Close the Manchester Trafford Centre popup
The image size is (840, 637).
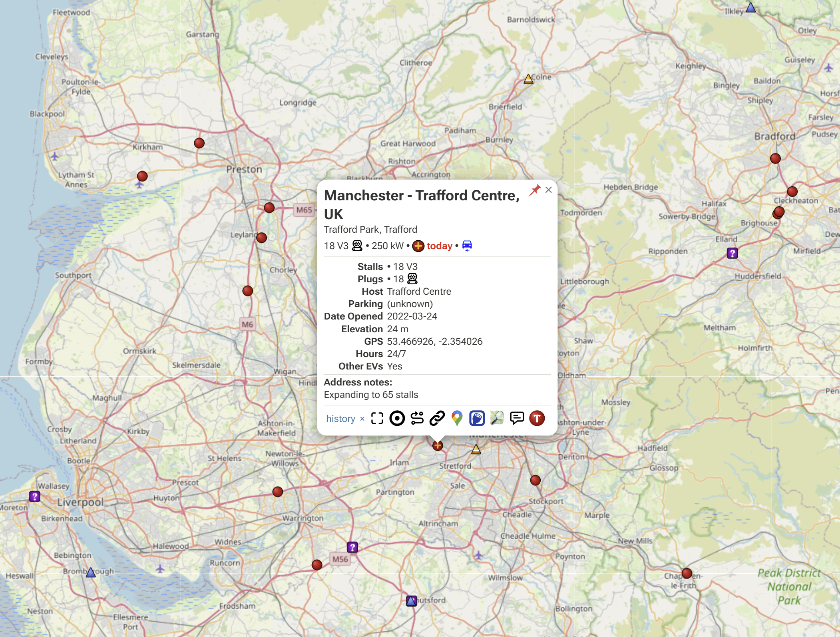coord(549,190)
